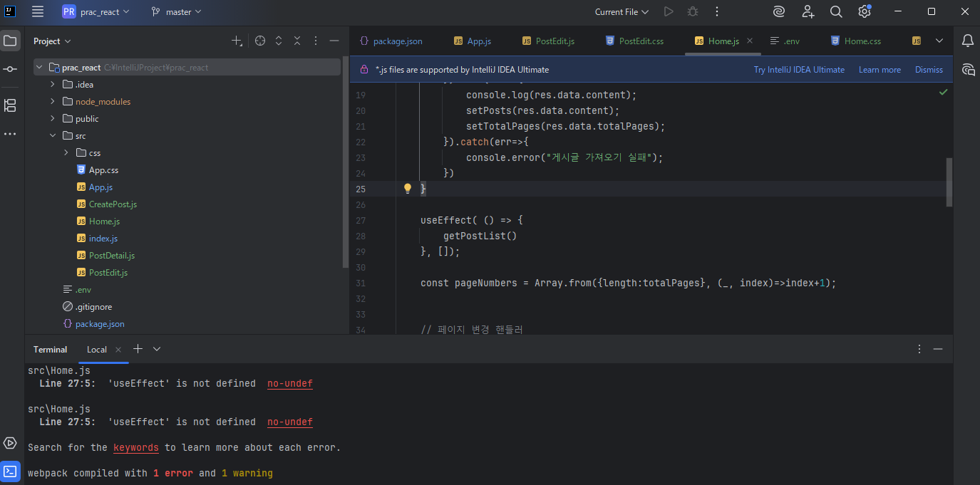Add a new file or directory in Project panel
Screen dimensions: 980x485
pos(237,41)
